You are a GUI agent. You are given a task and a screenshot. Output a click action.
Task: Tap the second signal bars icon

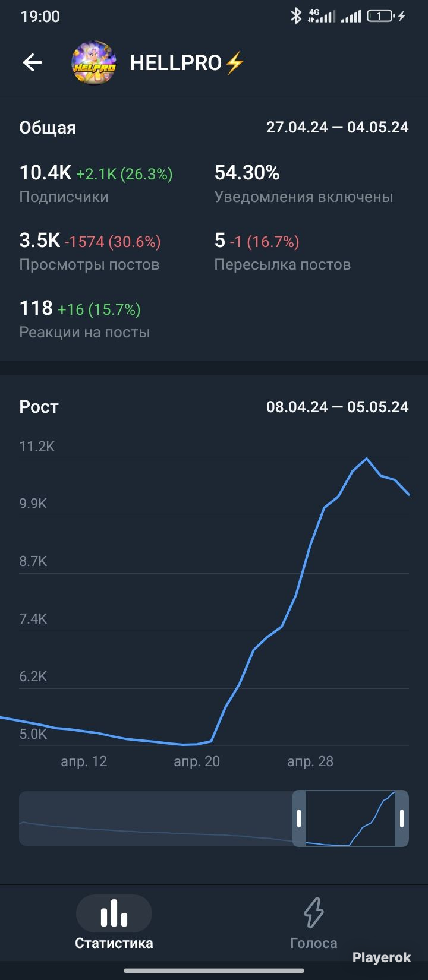(351, 16)
